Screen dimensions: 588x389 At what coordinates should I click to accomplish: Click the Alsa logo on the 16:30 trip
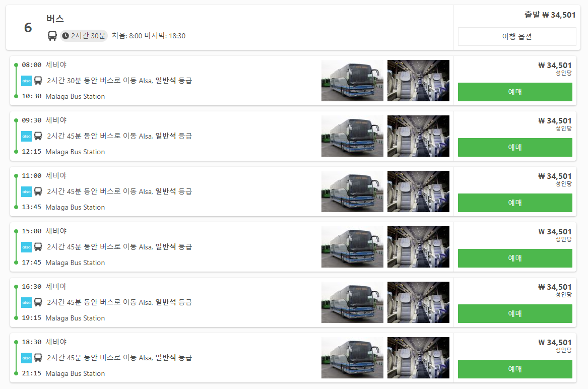[x=26, y=302]
